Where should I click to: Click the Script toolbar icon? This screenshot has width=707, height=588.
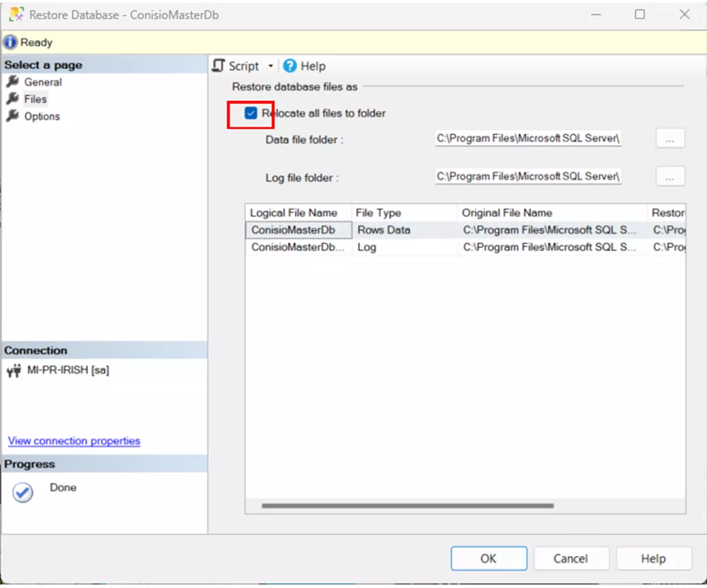click(x=219, y=65)
